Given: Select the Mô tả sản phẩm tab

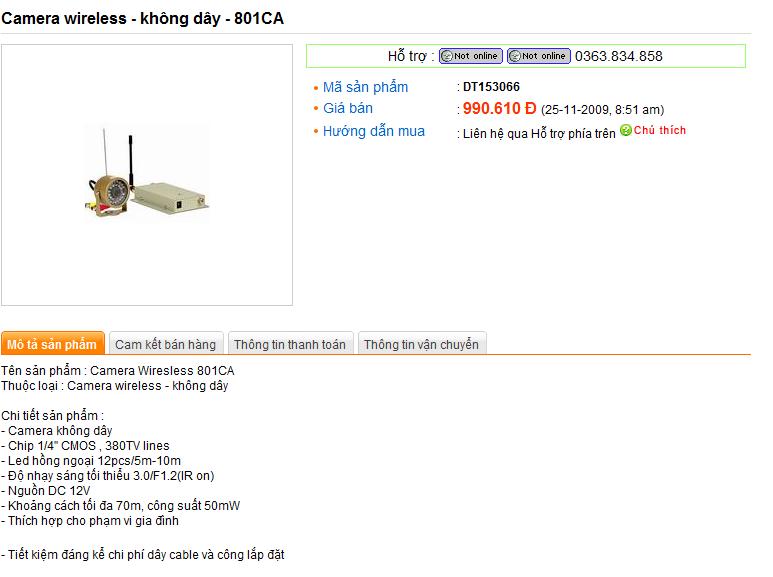Looking at the screenshot, I should [x=52, y=344].
